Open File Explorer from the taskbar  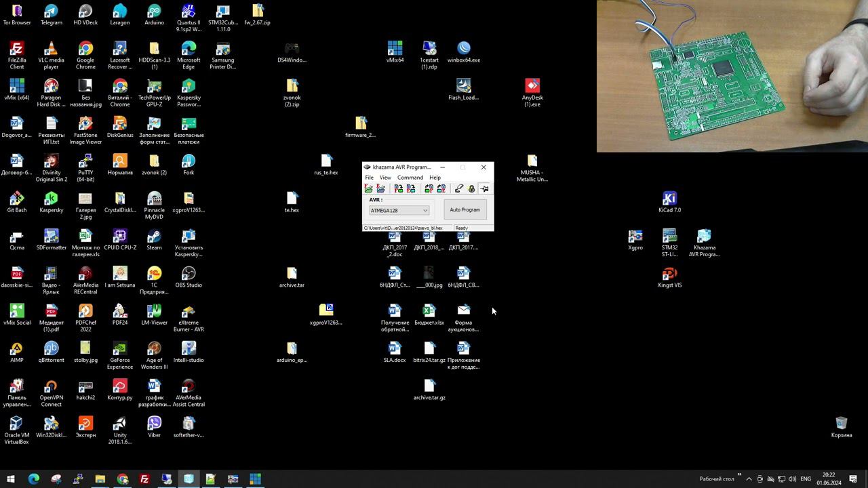[100, 479]
